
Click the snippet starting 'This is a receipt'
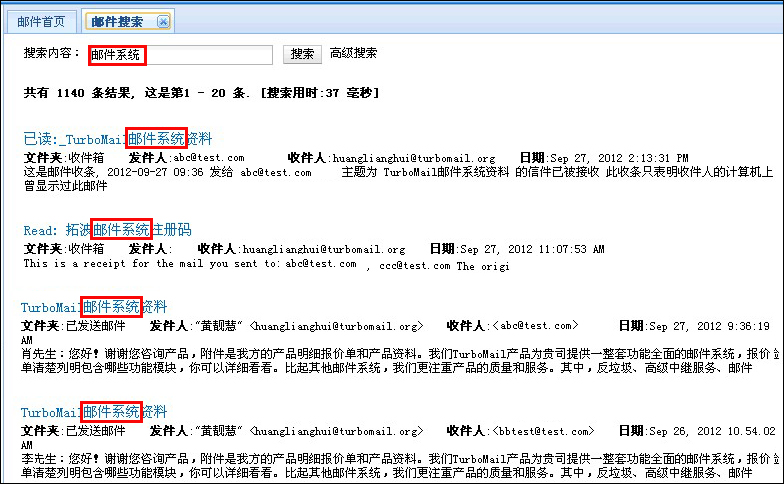coord(190,265)
